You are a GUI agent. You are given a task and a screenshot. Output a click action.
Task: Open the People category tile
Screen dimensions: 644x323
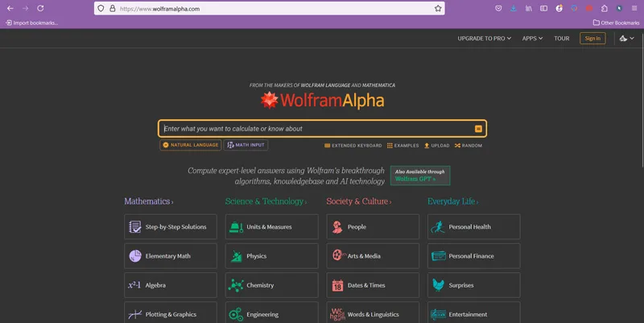[373, 227]
